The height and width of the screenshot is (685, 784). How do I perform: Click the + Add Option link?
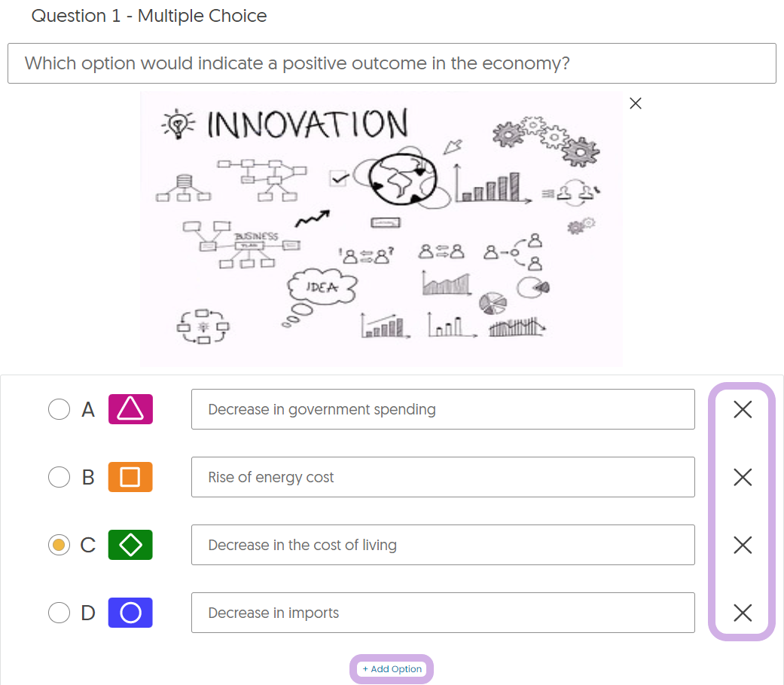392,669
